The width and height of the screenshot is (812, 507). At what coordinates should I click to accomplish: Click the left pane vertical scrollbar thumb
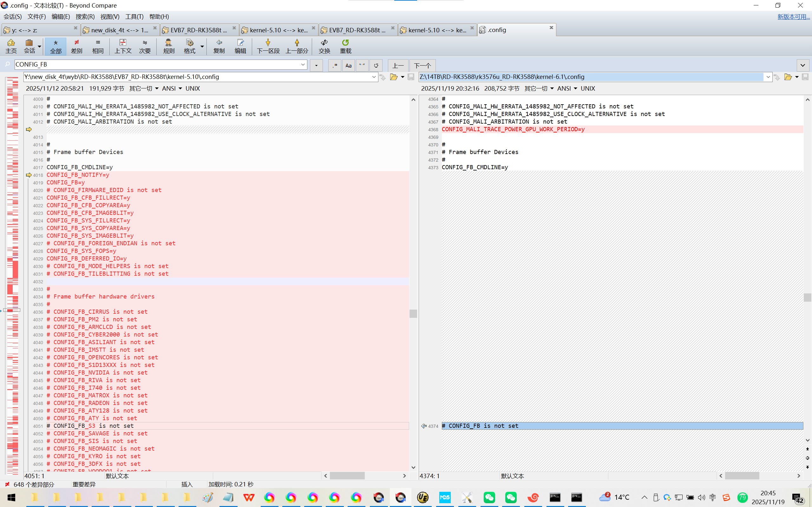point(413,313)
